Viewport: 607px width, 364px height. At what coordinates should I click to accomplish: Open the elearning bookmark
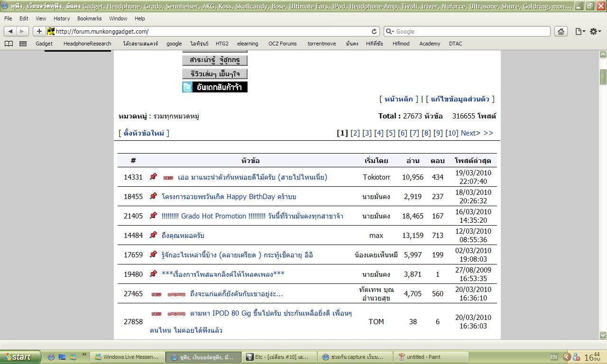click(248, 44)
